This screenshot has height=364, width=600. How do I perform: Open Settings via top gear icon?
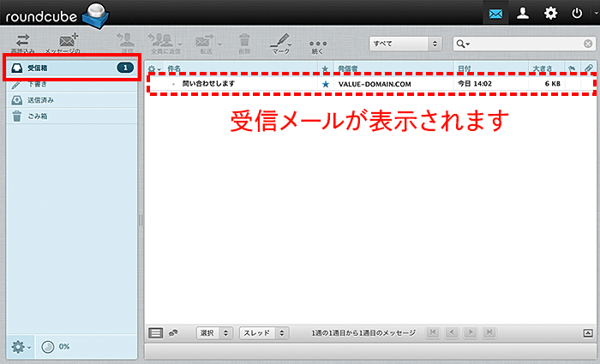[x=550, y=14]
